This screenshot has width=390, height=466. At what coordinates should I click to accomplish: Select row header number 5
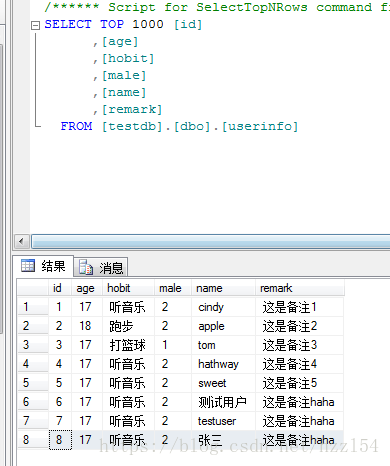(33, 383)
